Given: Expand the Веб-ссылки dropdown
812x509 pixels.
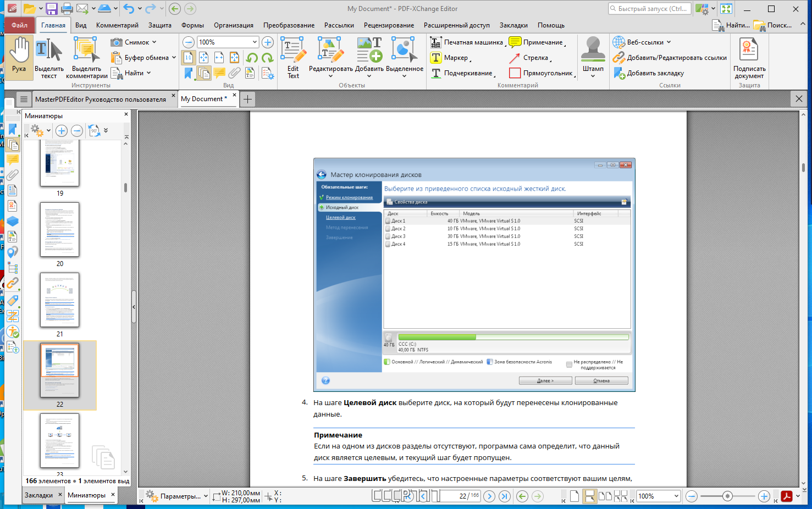Looking at the screenshot, I should coord(669,42).
